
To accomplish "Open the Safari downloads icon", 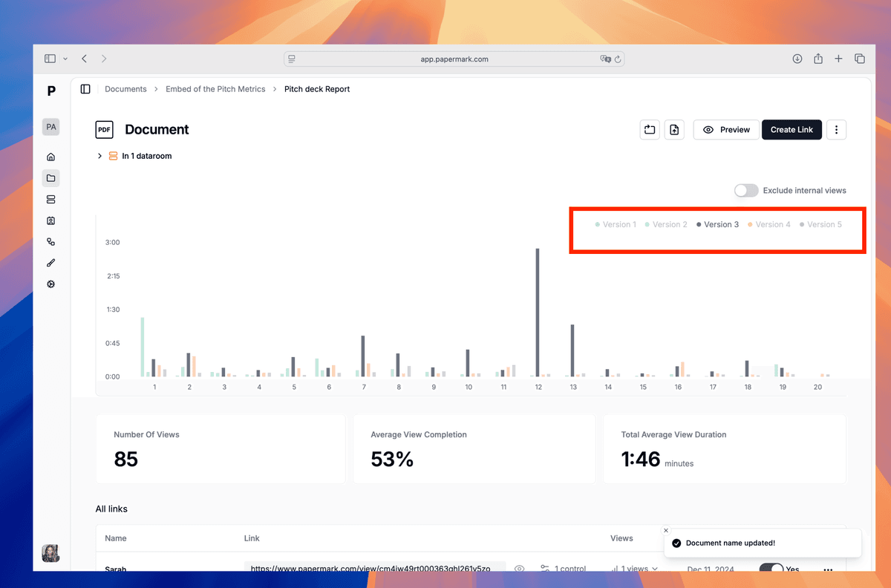I will 797,59.
